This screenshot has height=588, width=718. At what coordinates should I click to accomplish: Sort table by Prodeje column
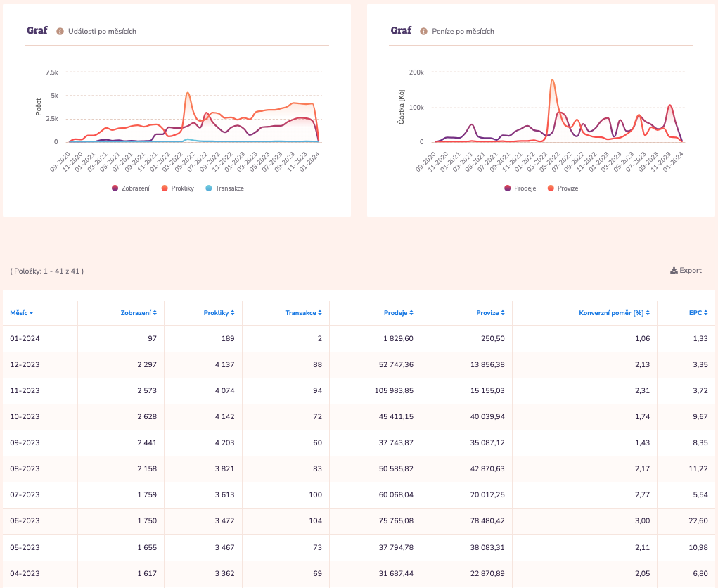(398, 312)
